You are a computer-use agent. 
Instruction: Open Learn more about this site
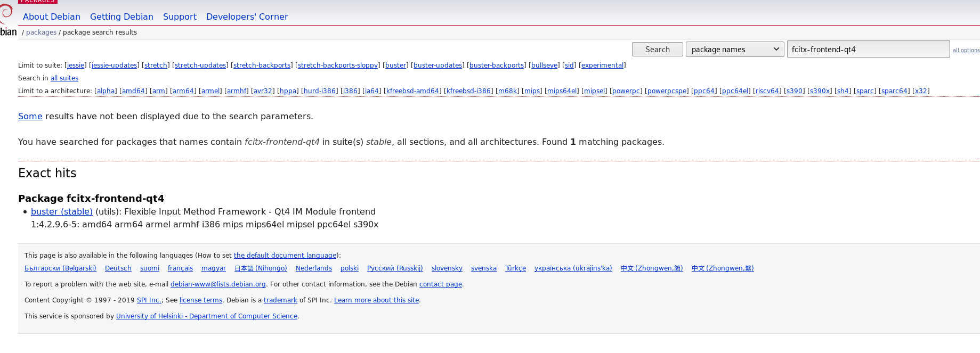pos(376,300)
